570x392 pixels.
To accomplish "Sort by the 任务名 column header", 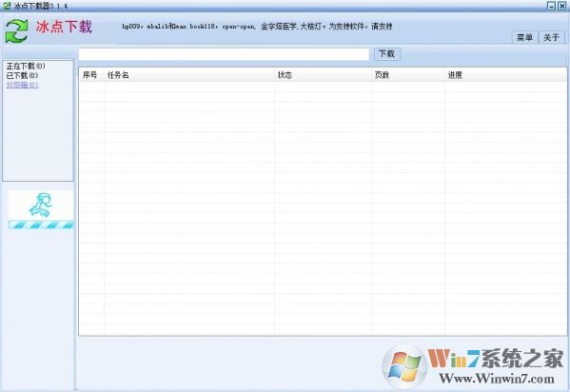I will 189,75.
